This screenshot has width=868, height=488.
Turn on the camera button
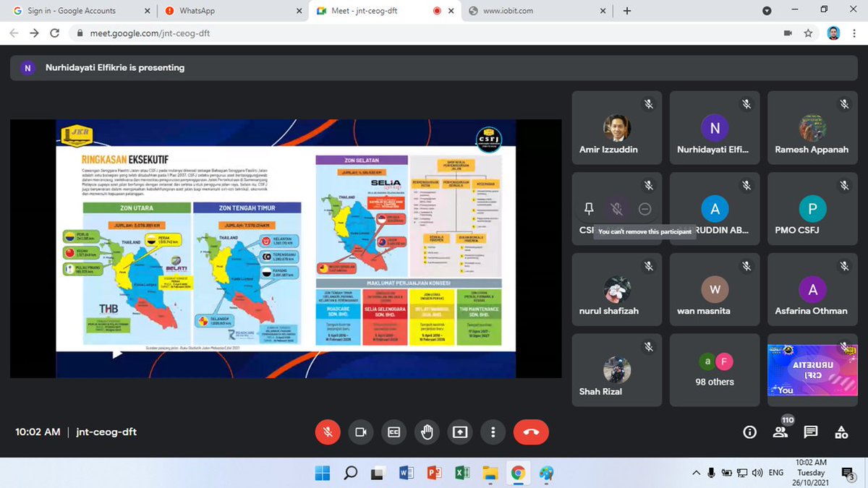(360, 432)
